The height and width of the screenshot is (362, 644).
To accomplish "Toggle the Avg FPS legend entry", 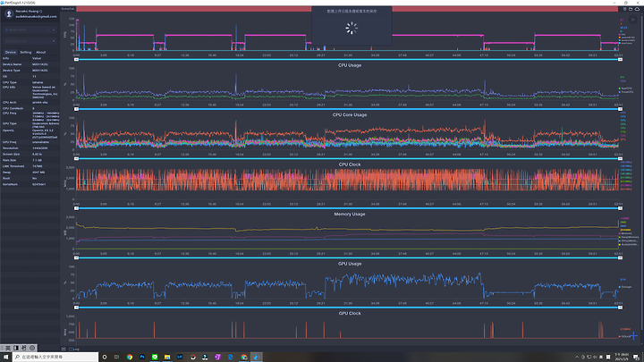I will click(x=623, y=35).
